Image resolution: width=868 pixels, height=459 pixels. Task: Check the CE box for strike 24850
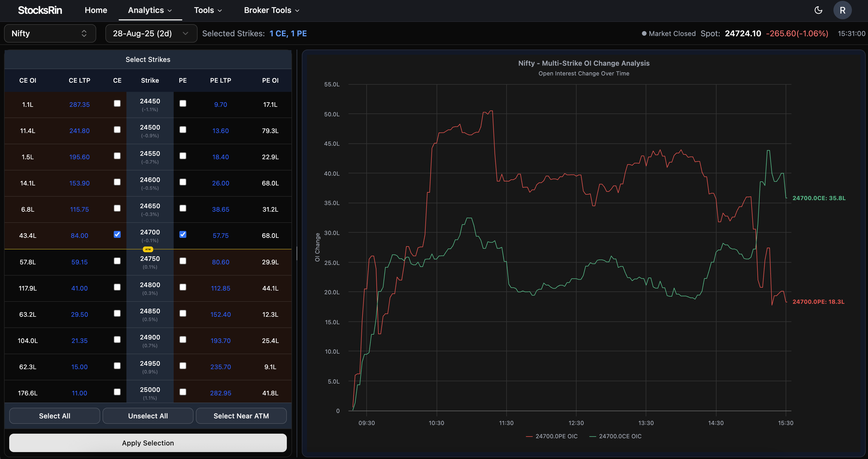point(117,313)
